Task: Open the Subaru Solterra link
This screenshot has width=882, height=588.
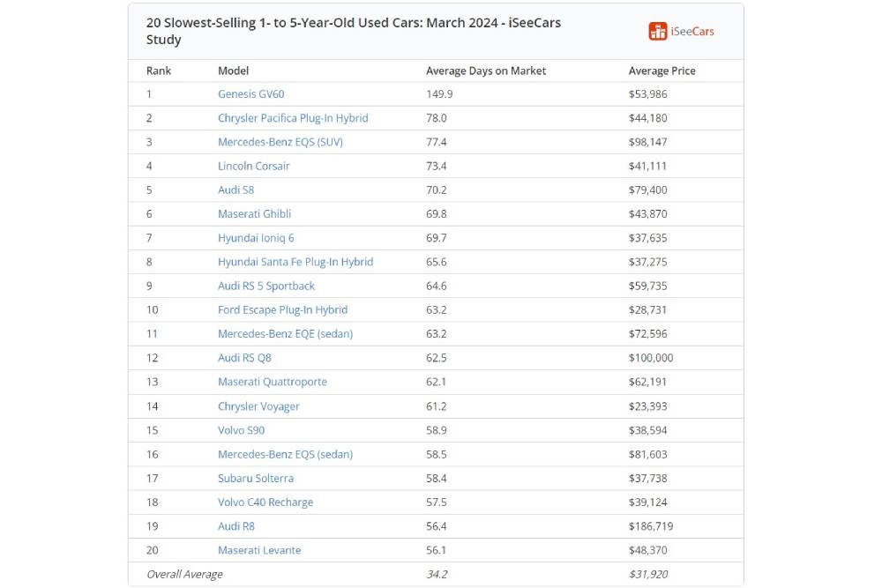Action: click(256, 478)
